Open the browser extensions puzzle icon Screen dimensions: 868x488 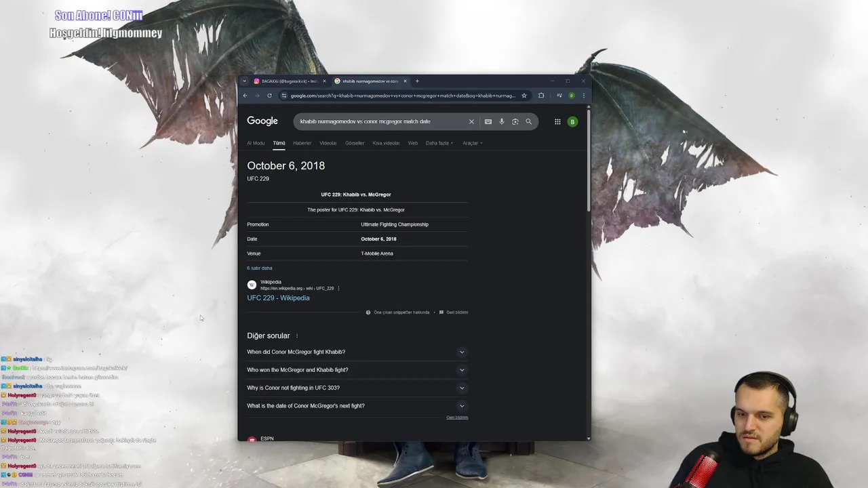click(541, 96)
